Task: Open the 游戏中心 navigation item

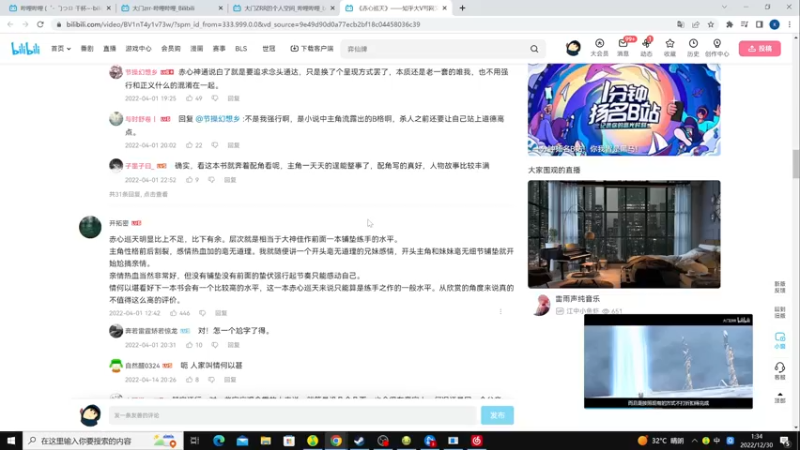Action: tap(138, 48)
